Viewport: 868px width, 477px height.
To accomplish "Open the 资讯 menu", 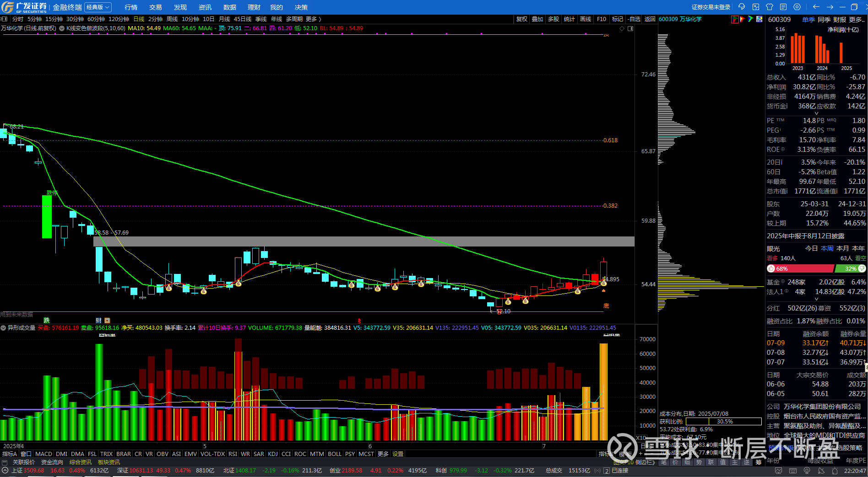I will pyautogui.click(x=205, y=7).
